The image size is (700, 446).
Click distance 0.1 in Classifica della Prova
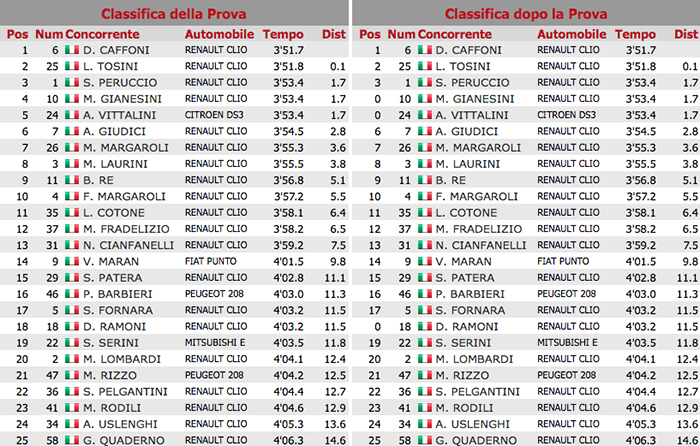[338, 66]
